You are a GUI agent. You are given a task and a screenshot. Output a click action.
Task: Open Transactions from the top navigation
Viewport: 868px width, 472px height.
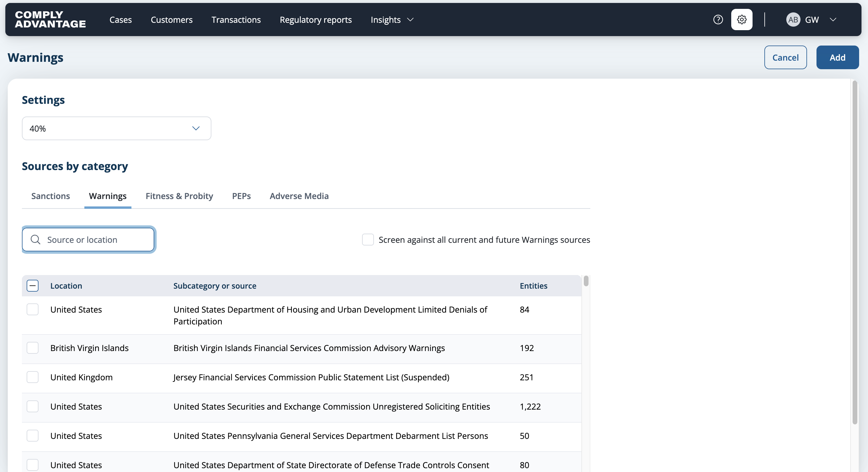(236, 20)
